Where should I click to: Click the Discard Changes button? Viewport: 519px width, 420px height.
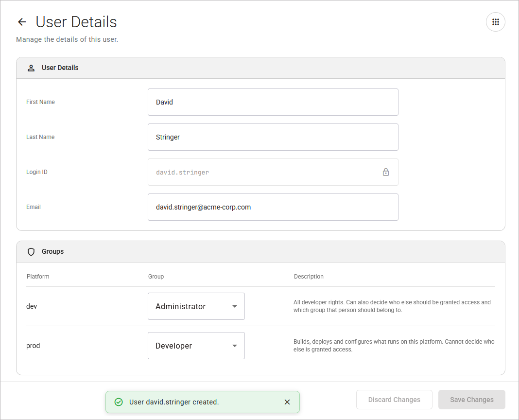coord(394,400)
